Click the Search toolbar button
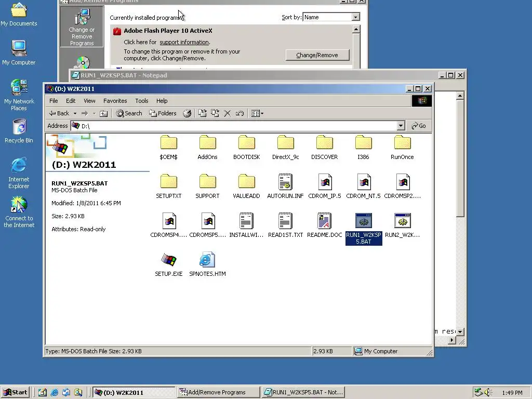532x399 pixels. [129, 114]
